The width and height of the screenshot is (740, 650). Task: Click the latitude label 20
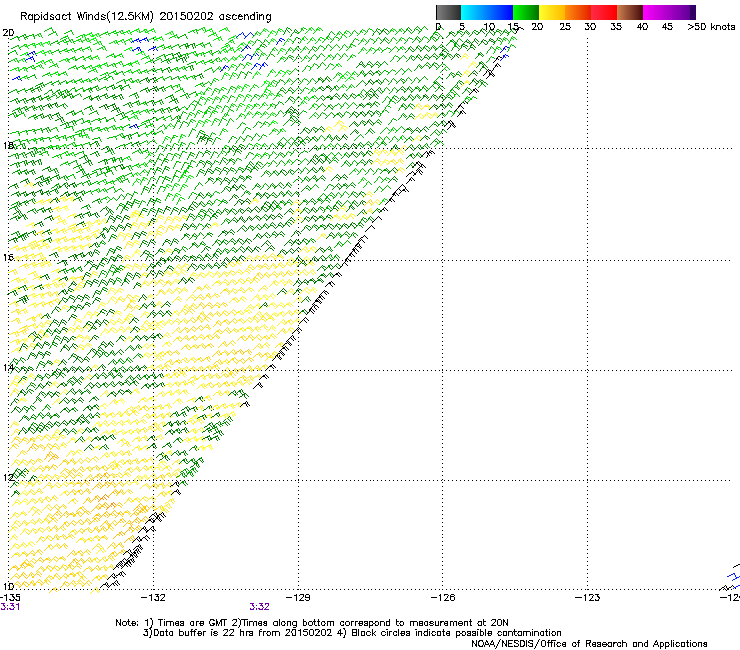8,33
